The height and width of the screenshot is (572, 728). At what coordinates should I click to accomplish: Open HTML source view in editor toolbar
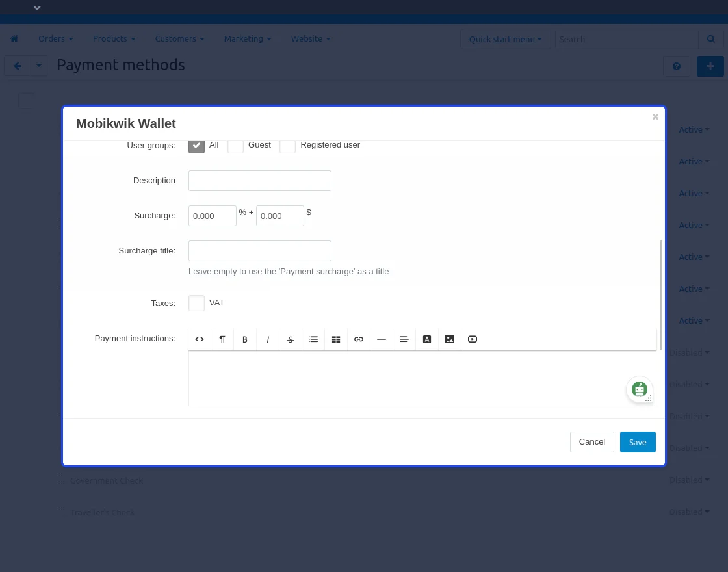click(200, 339)
